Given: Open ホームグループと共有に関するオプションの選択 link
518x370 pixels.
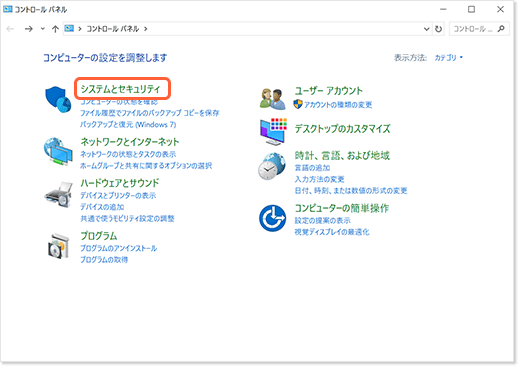Looking at the screenshot, I should tap(146, 166).
